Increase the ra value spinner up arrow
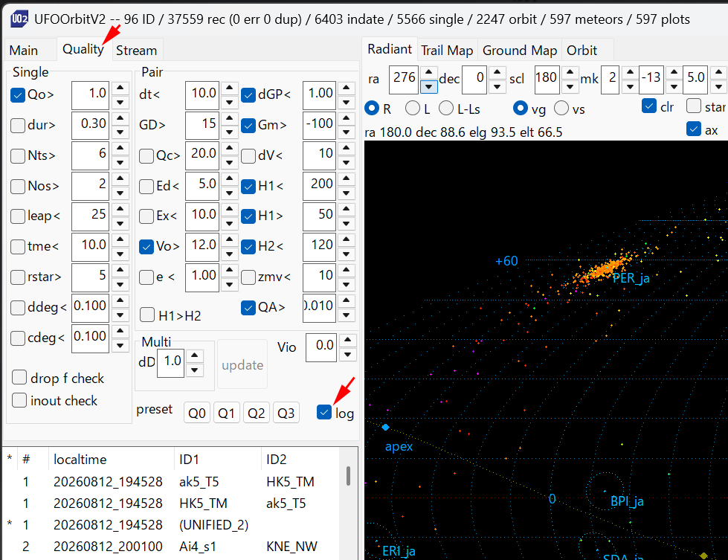 coord(429,72)
